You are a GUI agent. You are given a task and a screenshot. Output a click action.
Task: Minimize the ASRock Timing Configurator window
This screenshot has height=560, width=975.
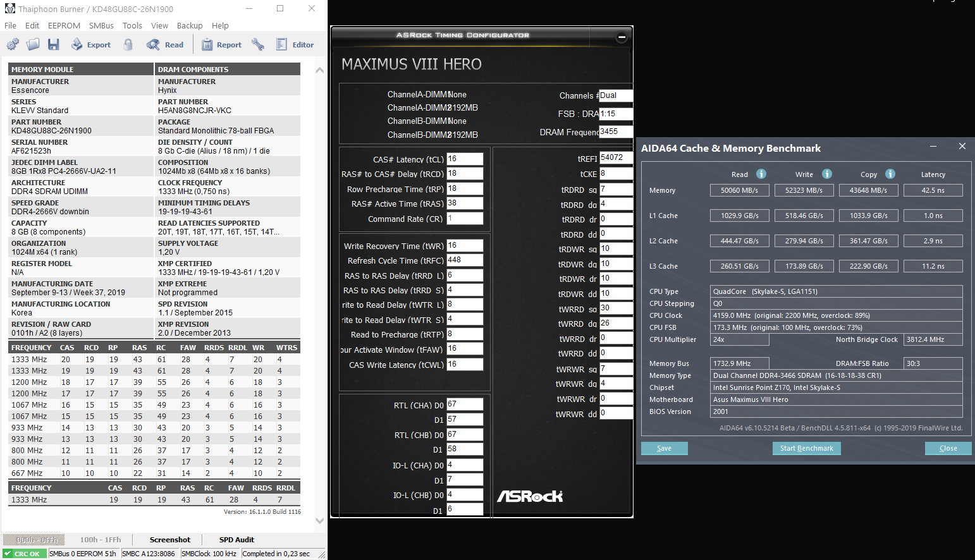click(622, 37)
